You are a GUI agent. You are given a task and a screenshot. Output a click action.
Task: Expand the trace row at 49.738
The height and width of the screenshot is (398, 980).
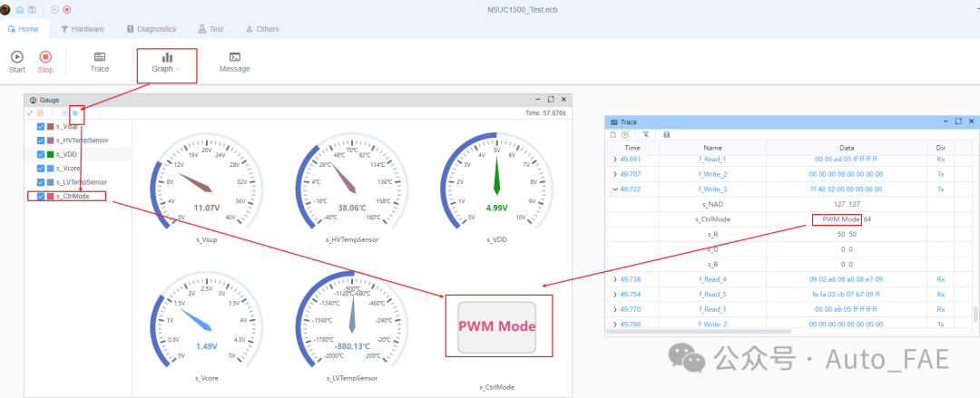(x=614, y=279)
